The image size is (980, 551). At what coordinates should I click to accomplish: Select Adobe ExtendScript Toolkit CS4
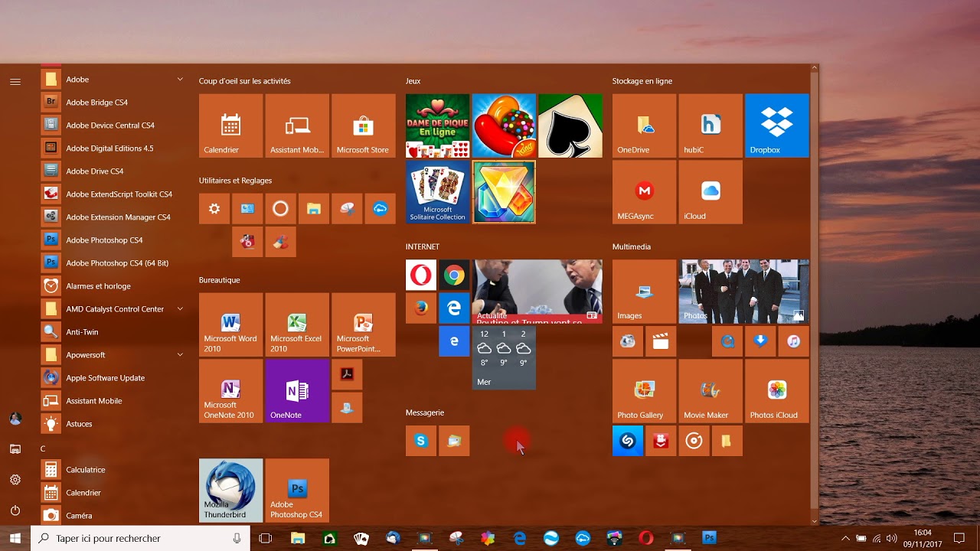pyautogui.click(x=114, y=194)
